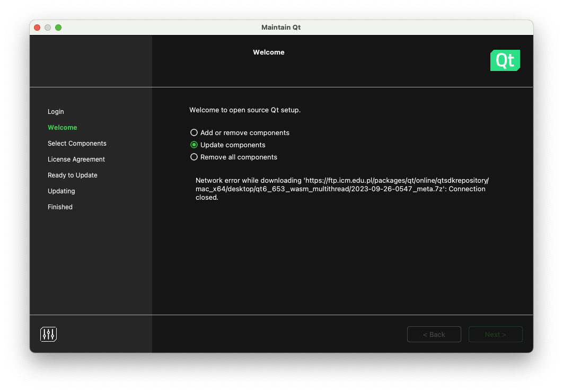The width and height of the screenshot is (563, 392).
Task: Open the installer settings sliders icon
Action: pos(48,334)
